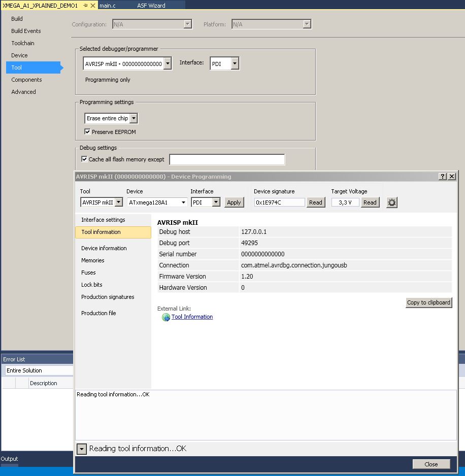
Task: Open Advanced settings page
Action: tap(23, 92)
